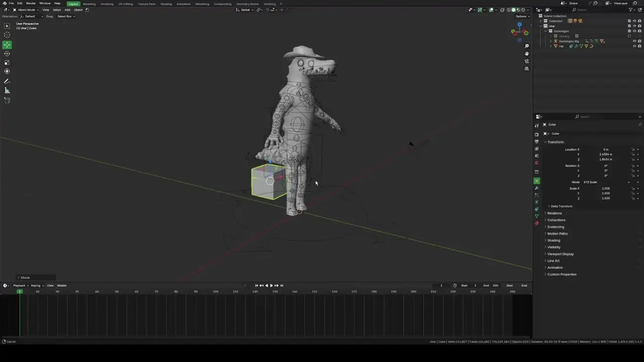Enable material preview shading mode
Viewport: 644px width, 362px height.
519,10
